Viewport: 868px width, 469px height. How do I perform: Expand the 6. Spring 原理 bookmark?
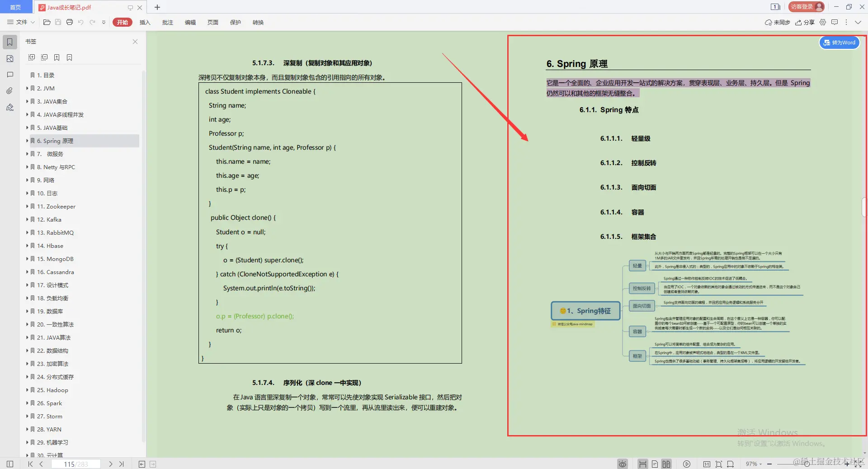click(x=27, y=141)
